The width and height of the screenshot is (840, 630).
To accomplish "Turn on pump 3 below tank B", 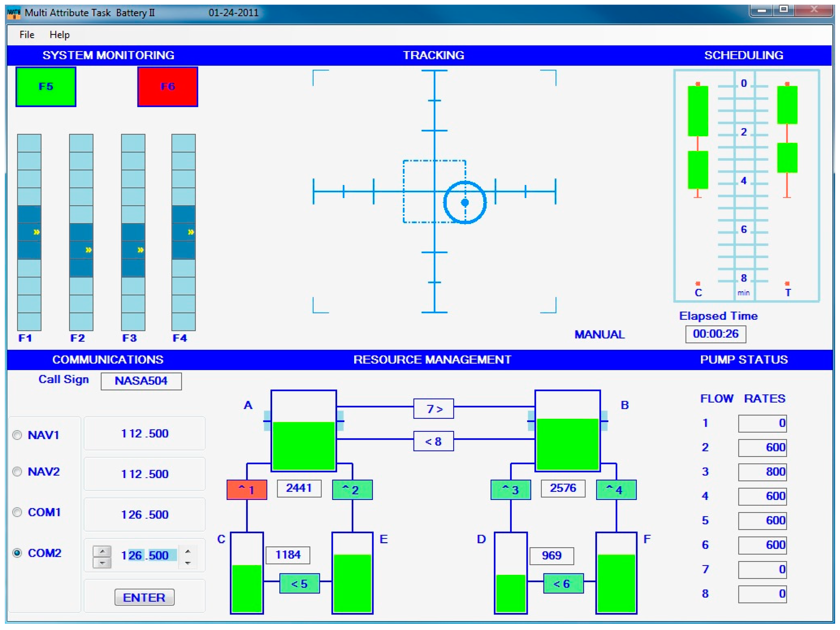I will pos(511,490).
